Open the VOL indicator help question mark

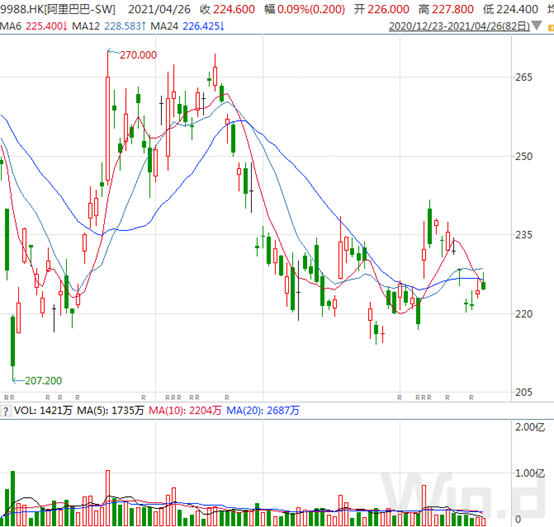pos(6,411)
